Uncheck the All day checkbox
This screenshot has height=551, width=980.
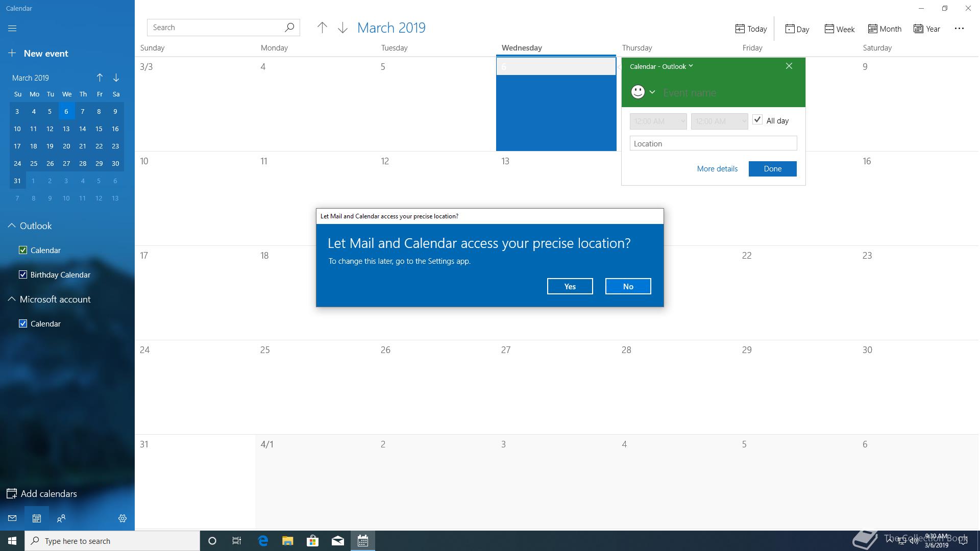757,120
